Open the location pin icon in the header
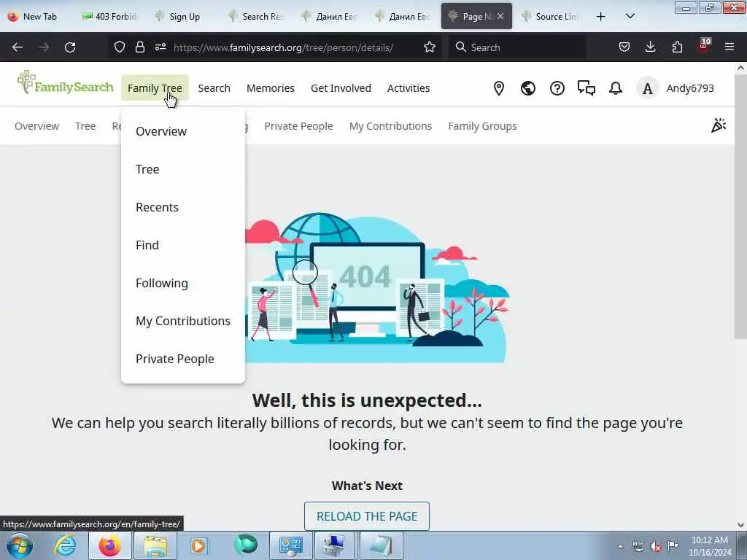 point(499,88)
